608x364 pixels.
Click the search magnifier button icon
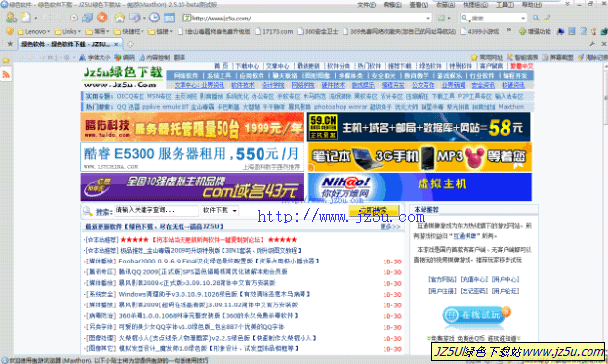pos(536,18)
